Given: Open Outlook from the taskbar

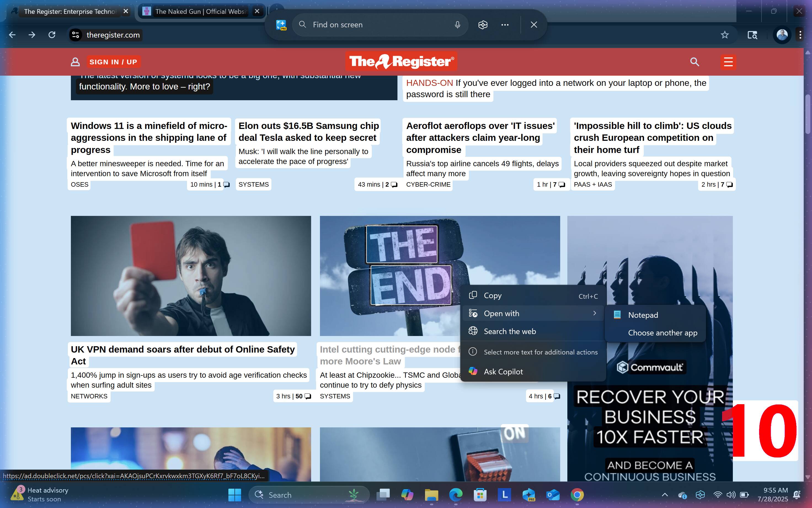Looking at the screenshot, I should (x=553, y=495).
